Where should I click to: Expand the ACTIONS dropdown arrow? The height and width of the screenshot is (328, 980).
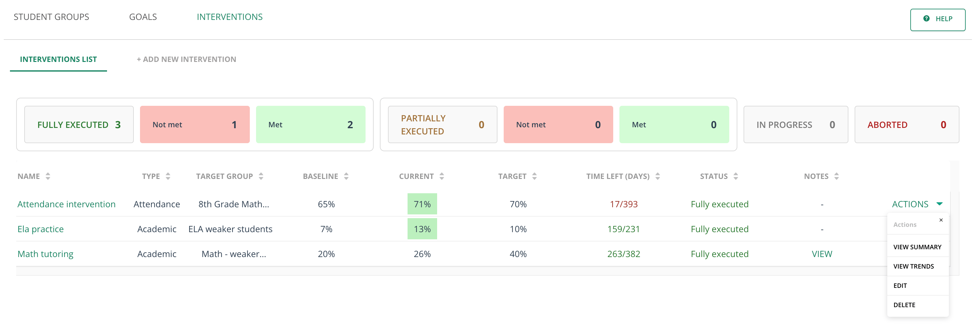click(940, 204)
